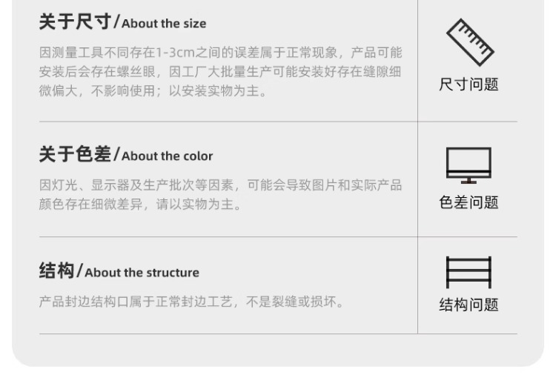Click the About the size subtitle

[x=164, y=24]
